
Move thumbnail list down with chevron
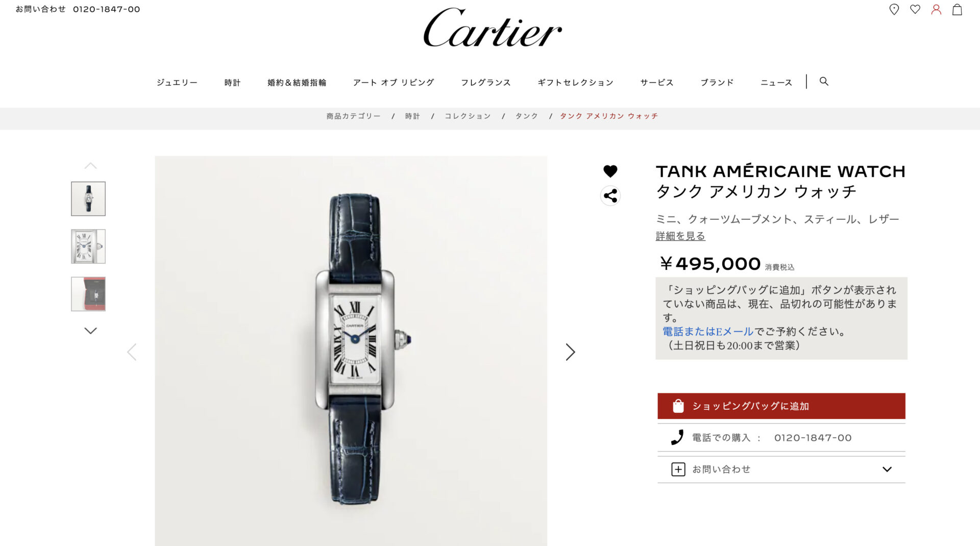pos(90,331)
